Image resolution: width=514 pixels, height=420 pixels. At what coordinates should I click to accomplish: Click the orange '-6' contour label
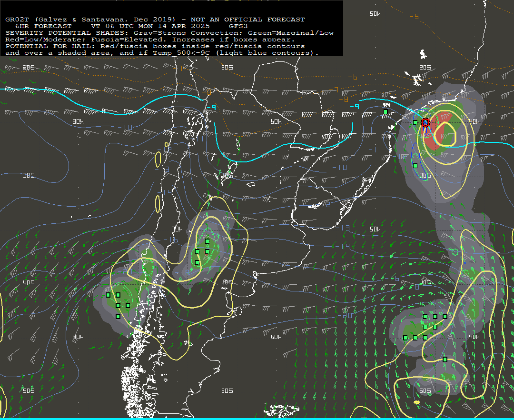[353, 77]
